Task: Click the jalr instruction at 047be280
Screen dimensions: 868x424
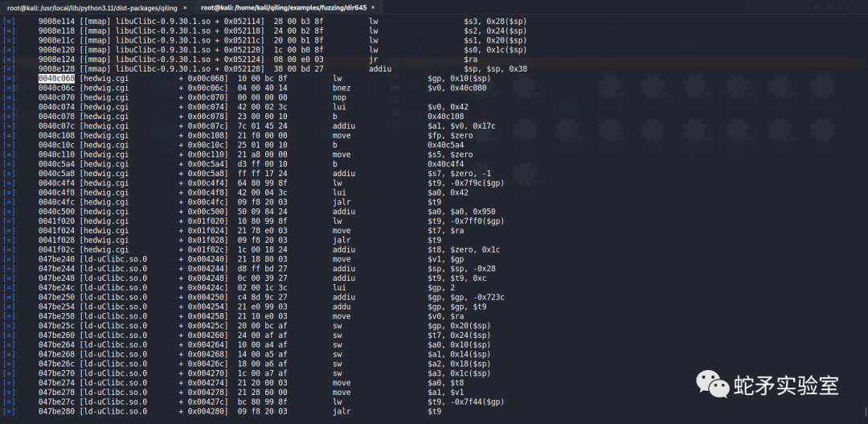Action: click(342, 412)
